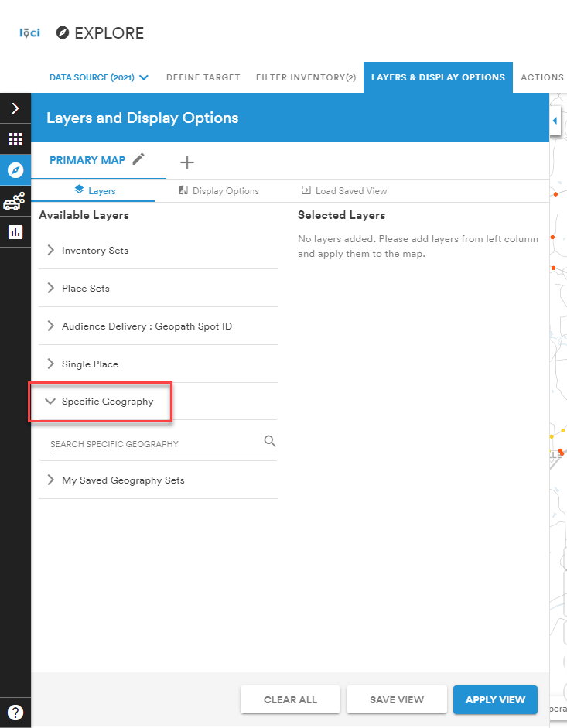Click the vehicle routes icon in sidebar
Viewport: 567px width, 728px height.
[x=15, y=200]
